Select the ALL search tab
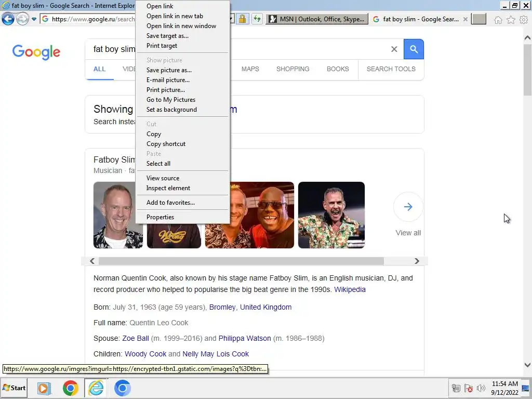 [x=99, y=69]
